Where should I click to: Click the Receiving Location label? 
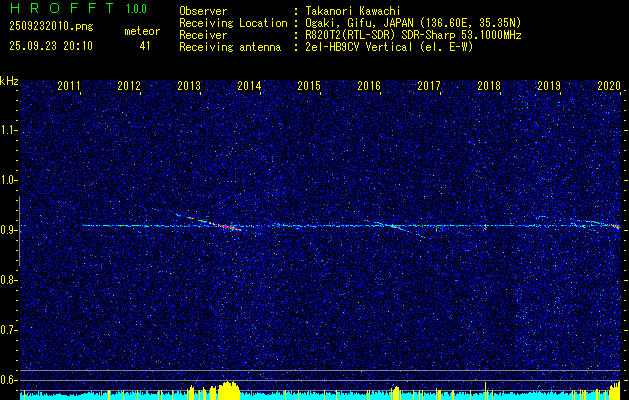[x=233, y=23]
